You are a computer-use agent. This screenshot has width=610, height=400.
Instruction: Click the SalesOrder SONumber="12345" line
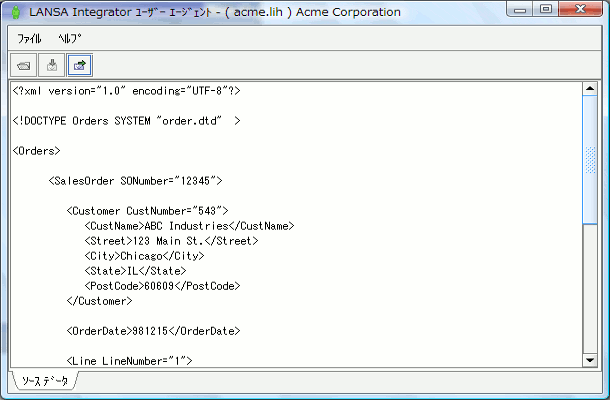click(x=135, y=181)
